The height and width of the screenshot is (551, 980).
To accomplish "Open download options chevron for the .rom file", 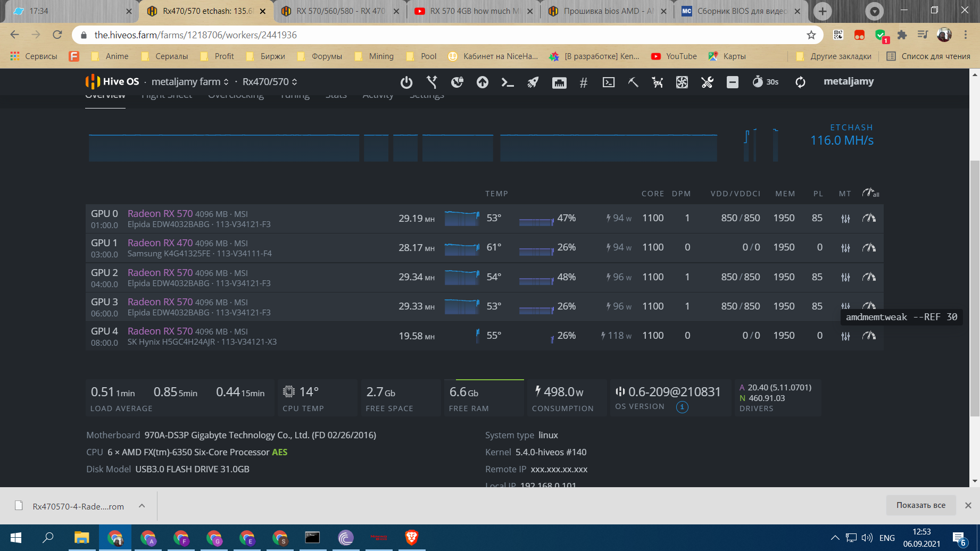I will click(142, 506).
